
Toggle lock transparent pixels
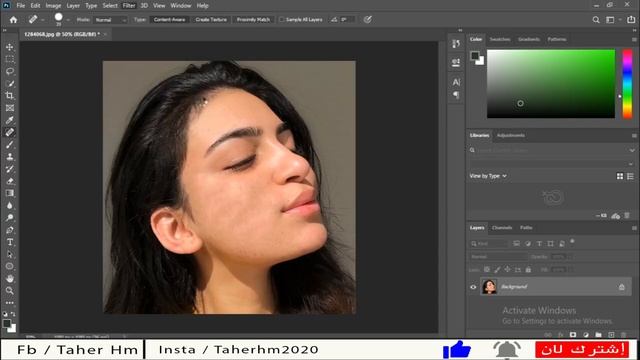(x=487, y=269)
